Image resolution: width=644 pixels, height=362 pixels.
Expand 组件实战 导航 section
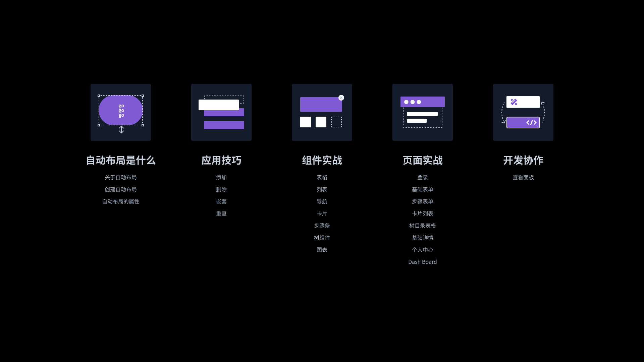coord(322,201)
